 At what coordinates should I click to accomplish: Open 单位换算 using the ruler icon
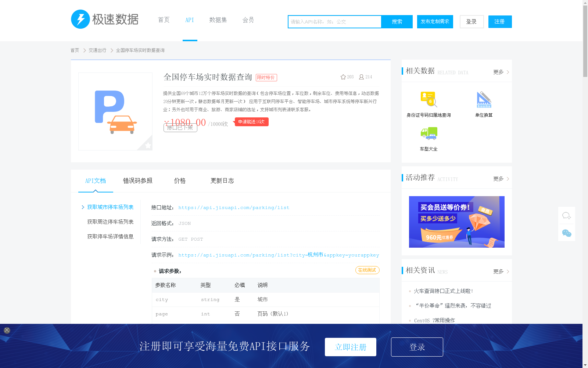[483, 99]
